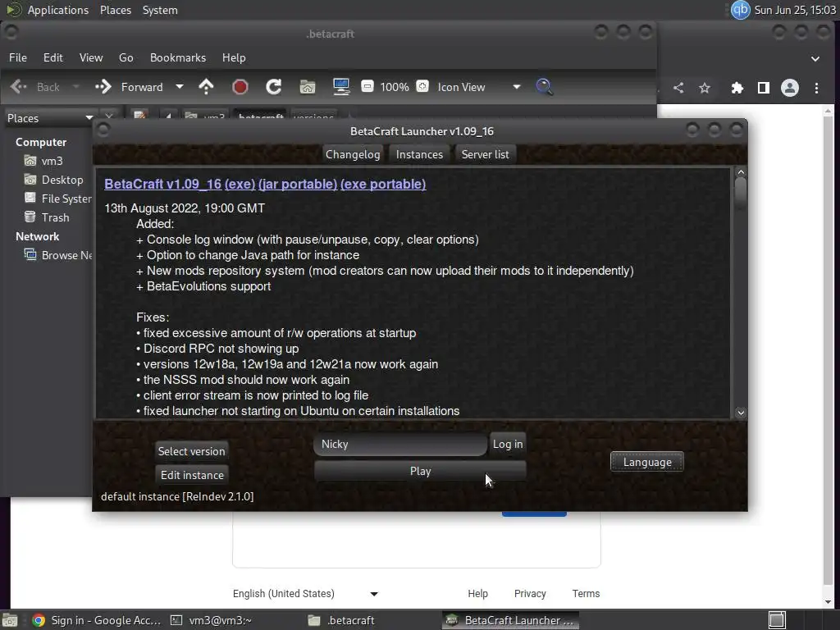Switch to the vm3@vm3 terminal taskbar item
The width and height of the screenshot is (840, 630).
(211, 620)
